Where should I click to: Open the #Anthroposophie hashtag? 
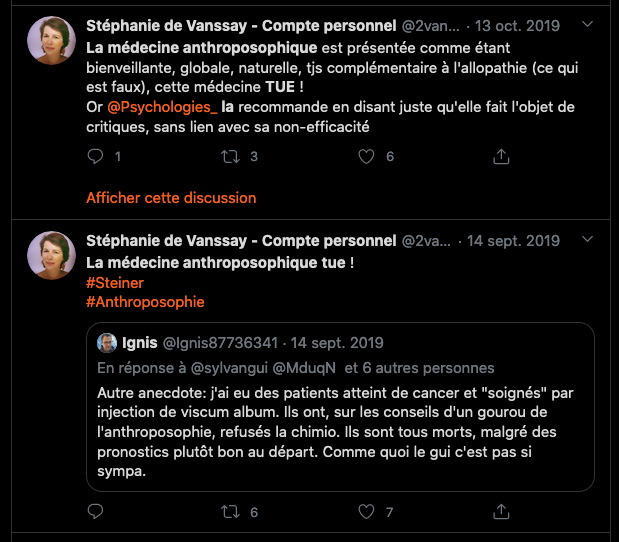145,302
